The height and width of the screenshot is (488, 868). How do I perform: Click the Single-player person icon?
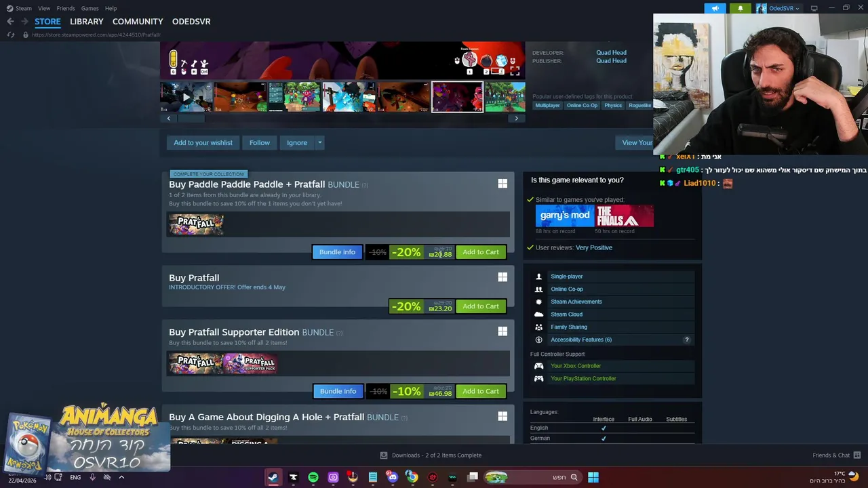pos(538,277)
